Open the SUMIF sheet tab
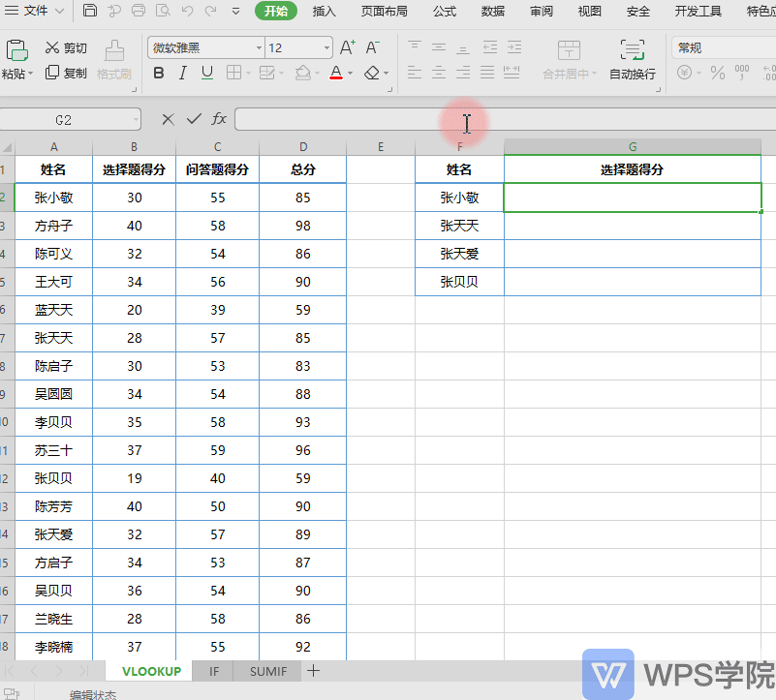This screenshot has height=700, width=776. [x=268, y=671]
